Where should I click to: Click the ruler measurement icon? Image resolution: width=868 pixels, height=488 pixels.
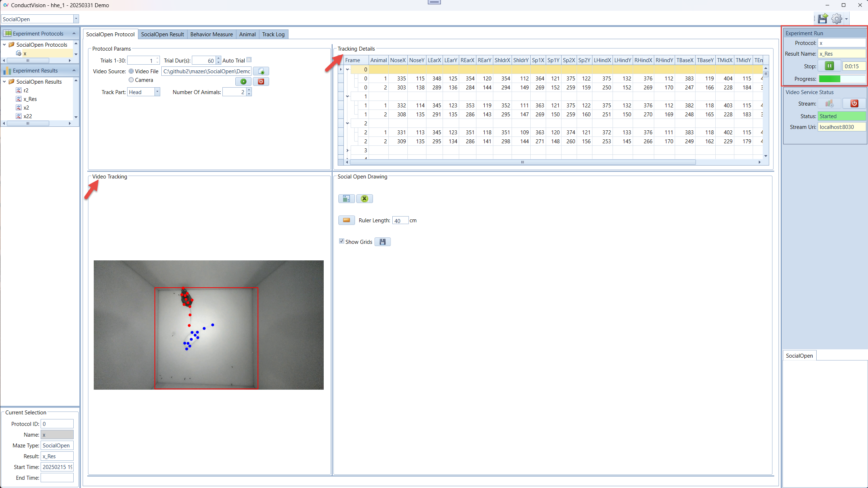(346, 220)
